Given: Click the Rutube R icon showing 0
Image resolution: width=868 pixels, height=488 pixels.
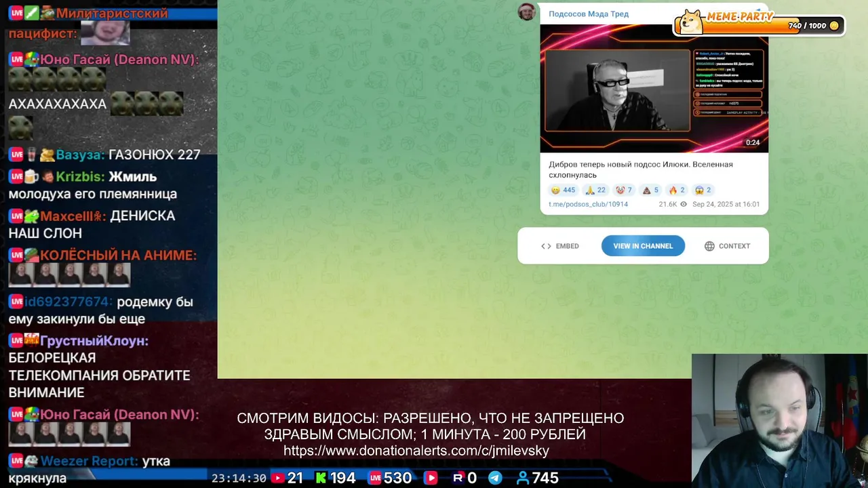Looking at the screenshot, I should (x=458, y=478).
